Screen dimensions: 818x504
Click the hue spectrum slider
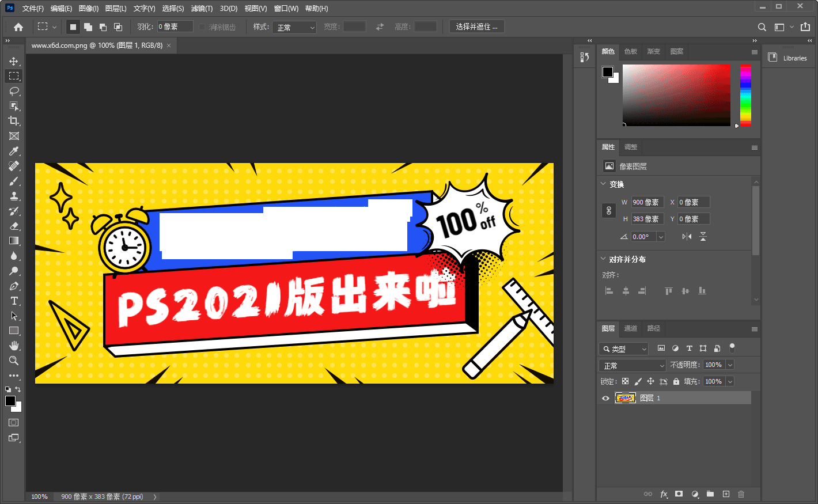coord(745,95)
